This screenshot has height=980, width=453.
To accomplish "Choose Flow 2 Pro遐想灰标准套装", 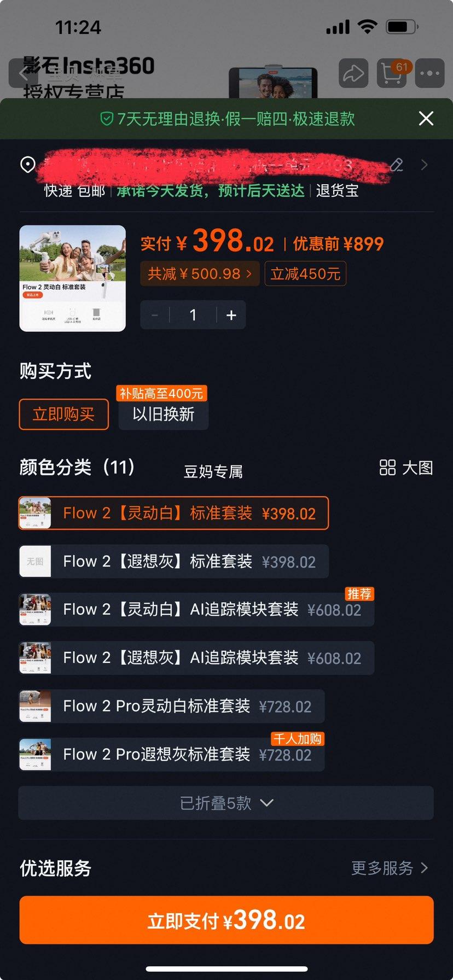I will pyautogui.click(x=171, y=755).
